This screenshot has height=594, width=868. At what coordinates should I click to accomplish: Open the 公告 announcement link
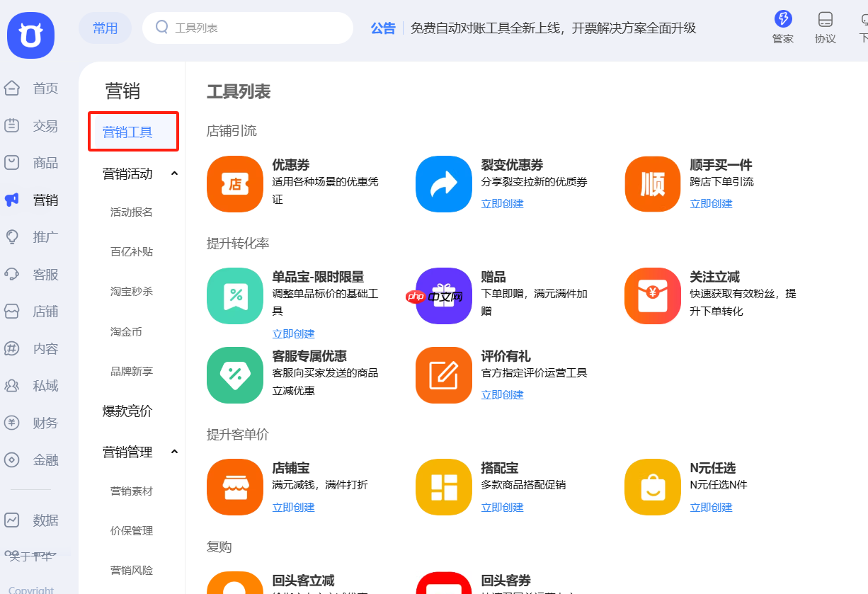pyautogui.click(x=383, y=28)
